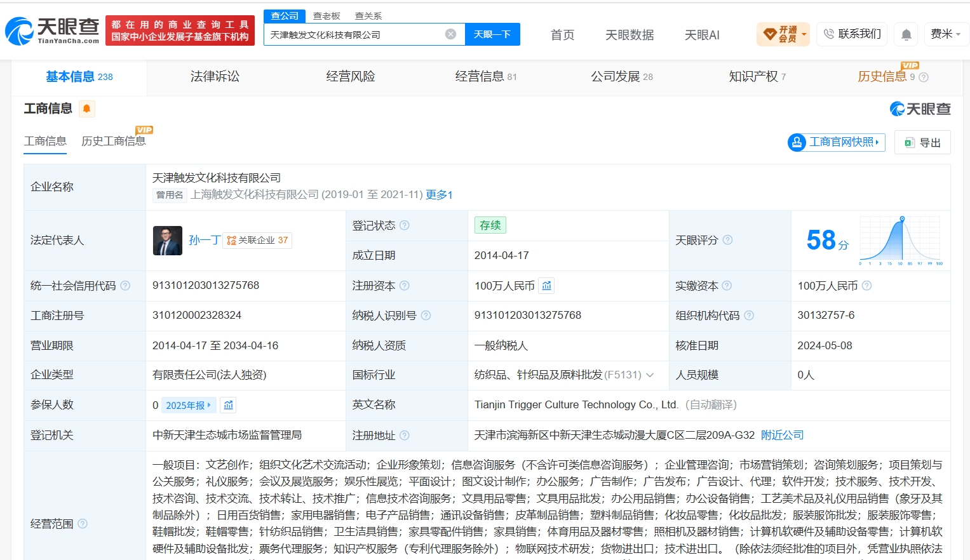970x560 pixels.
Task: Click help icon next to 纳税人识别号
Action: point(426,316)
